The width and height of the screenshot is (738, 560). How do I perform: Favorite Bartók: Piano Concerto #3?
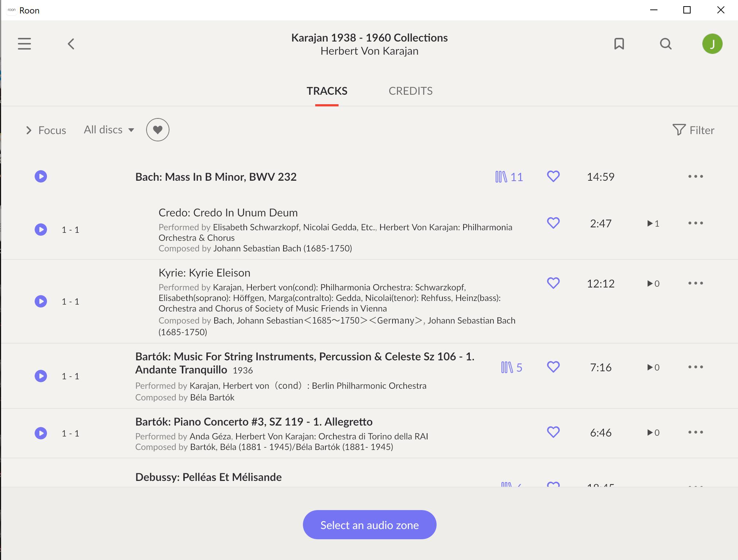553,432
